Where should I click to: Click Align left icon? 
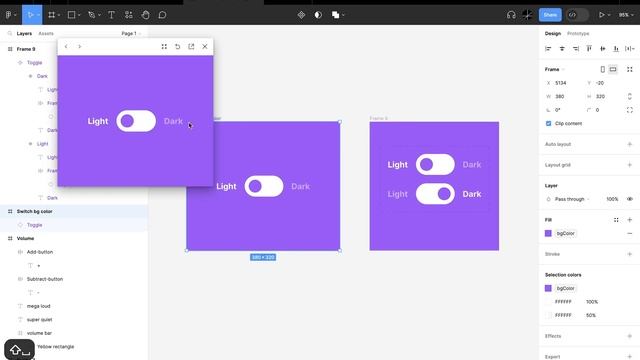click(548, 49)
